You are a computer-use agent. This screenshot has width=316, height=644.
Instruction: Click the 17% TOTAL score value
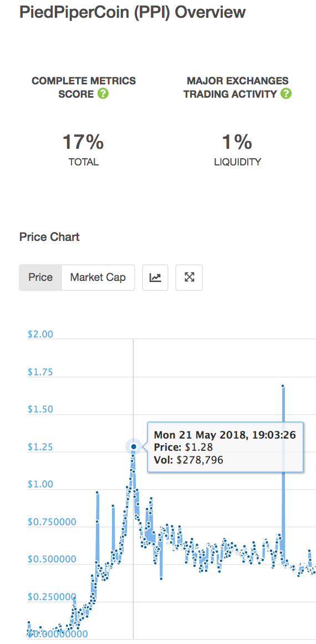point(83,143)
